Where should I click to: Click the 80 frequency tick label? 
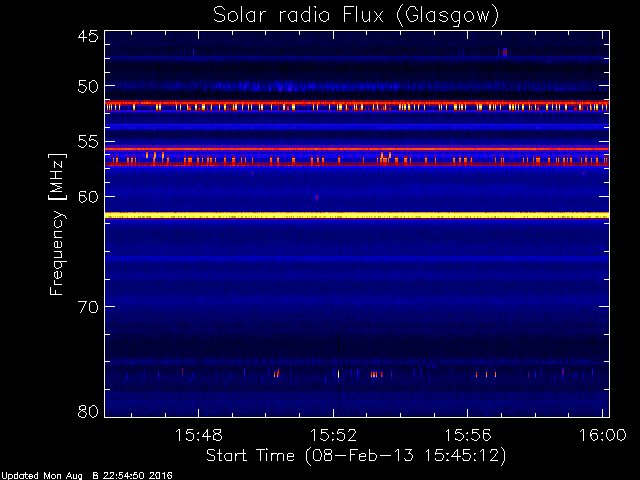[88, 411]
